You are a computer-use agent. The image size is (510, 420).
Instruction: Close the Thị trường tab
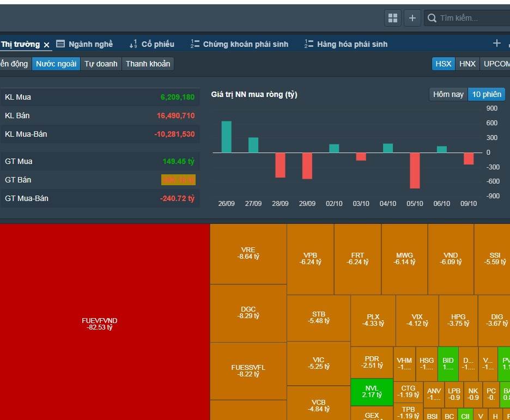(x=46, y=45)
